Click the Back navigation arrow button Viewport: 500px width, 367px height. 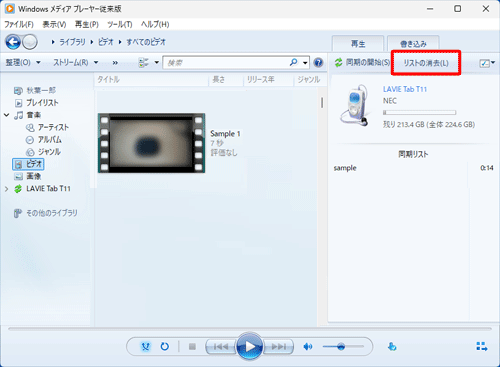point(13,42)
